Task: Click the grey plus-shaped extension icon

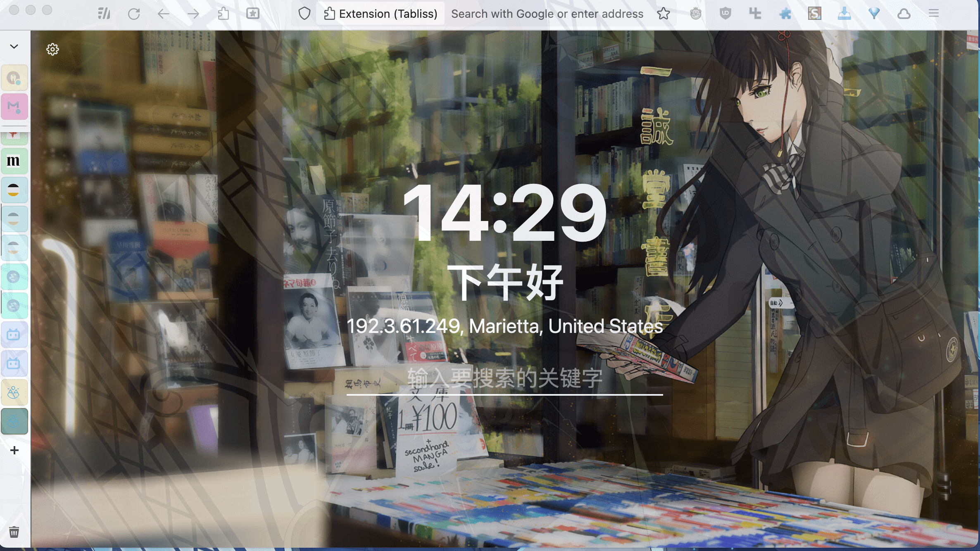Action: coord(755,14)
